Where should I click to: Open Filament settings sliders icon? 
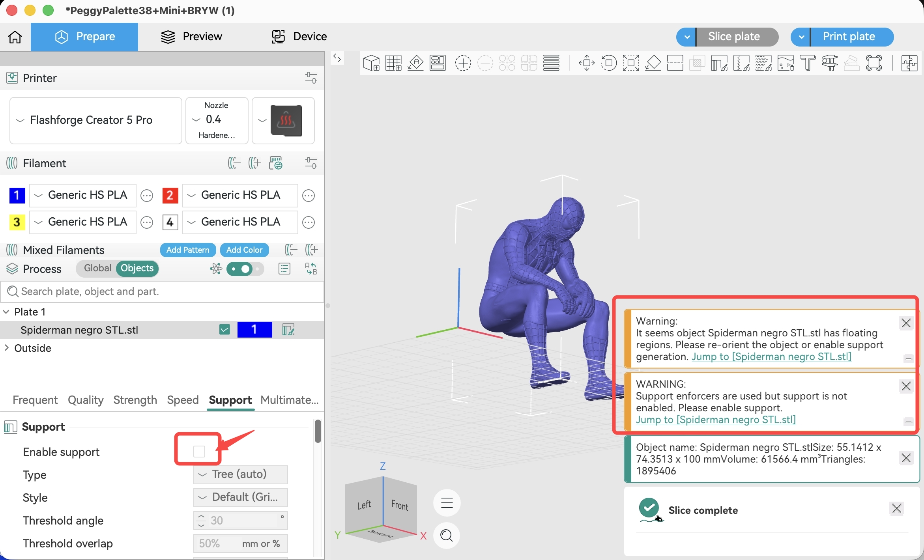[x=311, y=163]
